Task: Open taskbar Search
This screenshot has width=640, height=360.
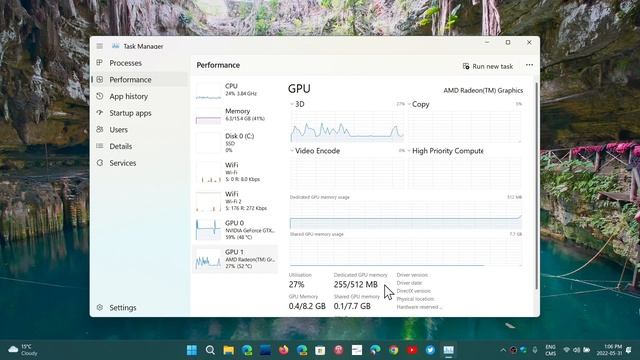Action: point(210,350)
